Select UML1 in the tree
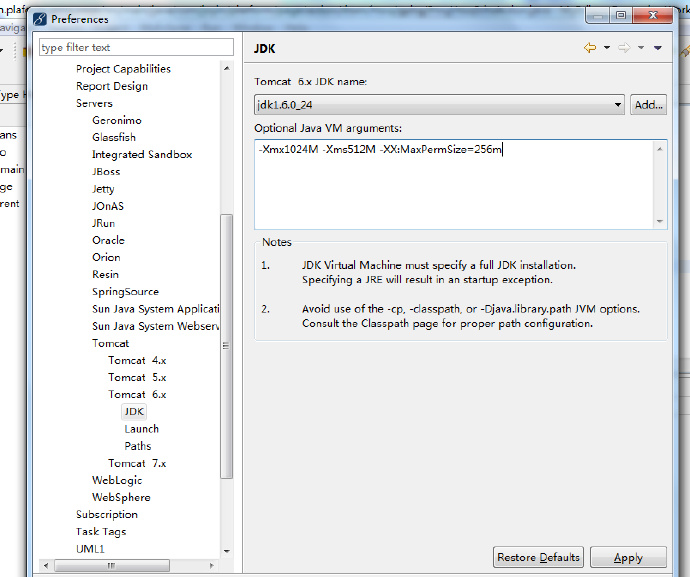The image size is (690, 577). tap(90, 549)
